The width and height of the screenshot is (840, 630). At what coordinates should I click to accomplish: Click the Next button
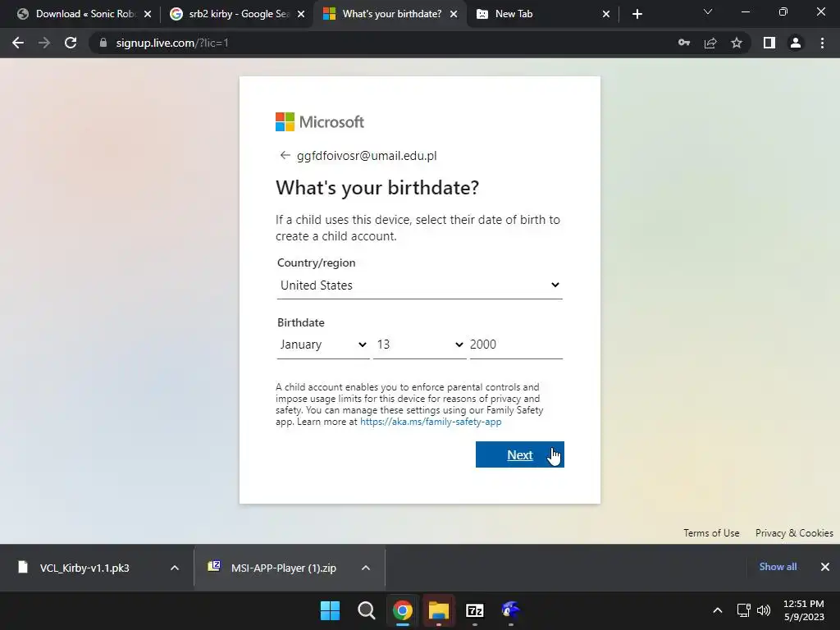(519, 454)
